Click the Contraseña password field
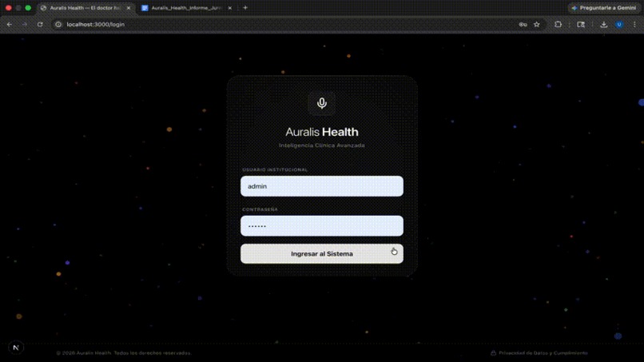This screenshot has width=644, height=362. (x=321, y=226)
